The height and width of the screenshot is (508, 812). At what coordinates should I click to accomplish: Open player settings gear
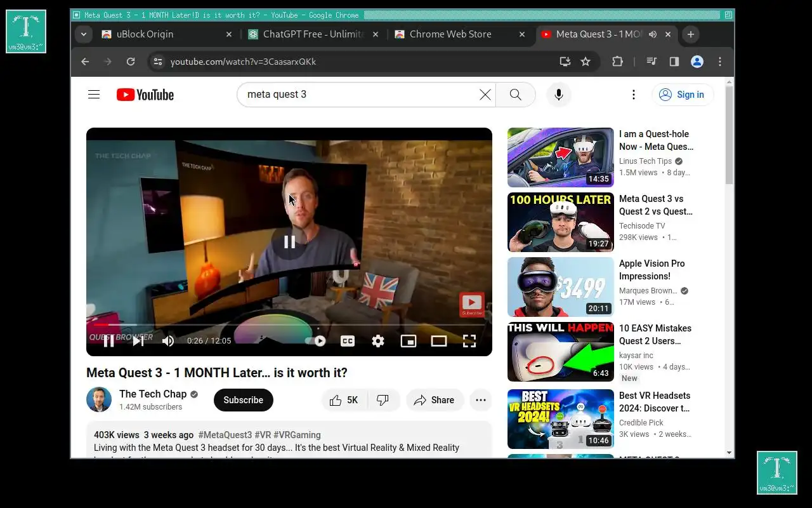tap(378, 341)
